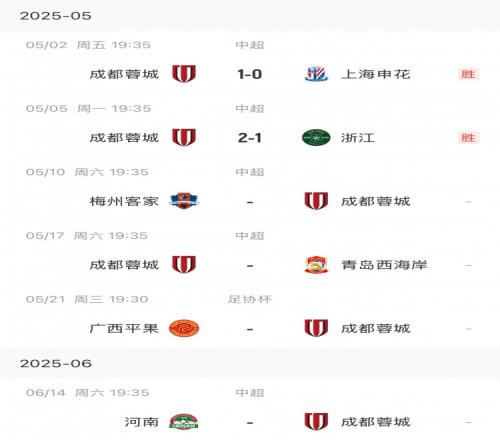The width and height of the screenshot is (500, 440).
Task: Click Shanghai Shenhua team logo
Action: click(x=316, y=74)
